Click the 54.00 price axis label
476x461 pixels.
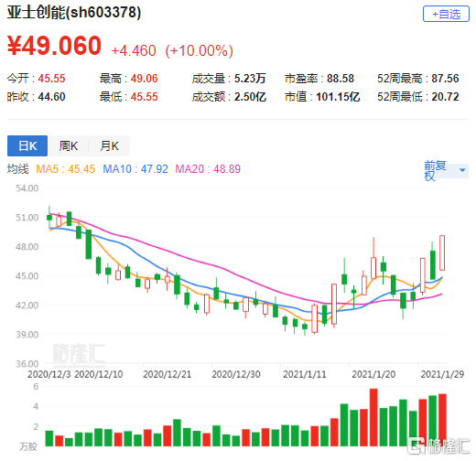(27, 188)
